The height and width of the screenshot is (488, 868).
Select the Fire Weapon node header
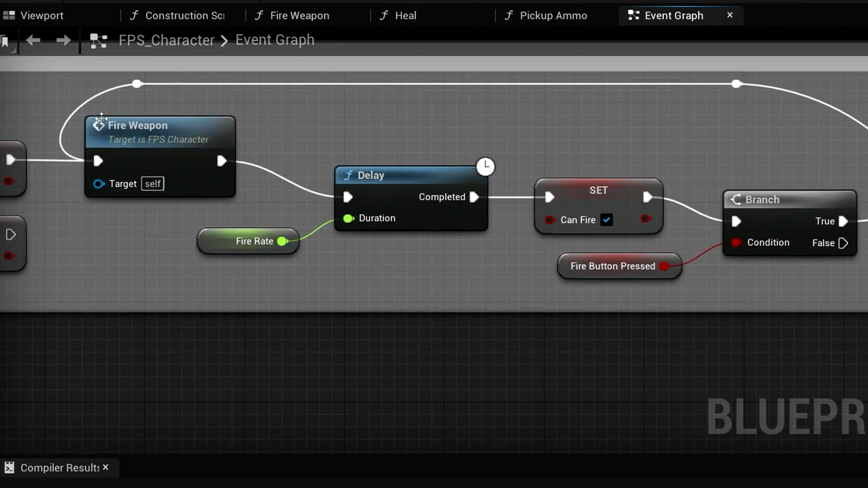tap(160, 132)
